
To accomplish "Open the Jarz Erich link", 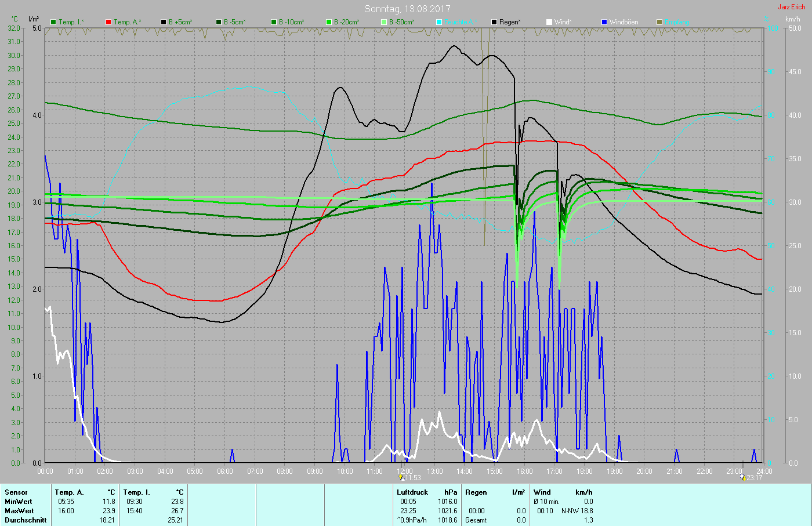I will (791, 7).
